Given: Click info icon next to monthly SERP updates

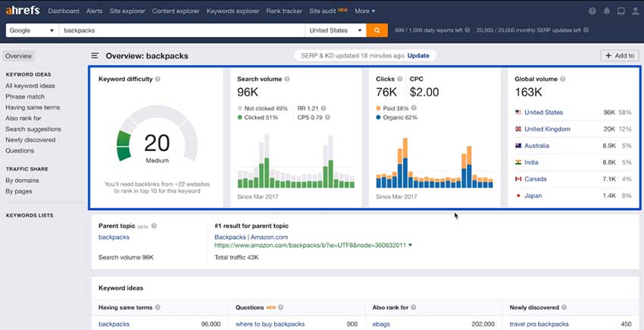Looking at the screenshot, I should pyautogui.click(x=586, y=30).
